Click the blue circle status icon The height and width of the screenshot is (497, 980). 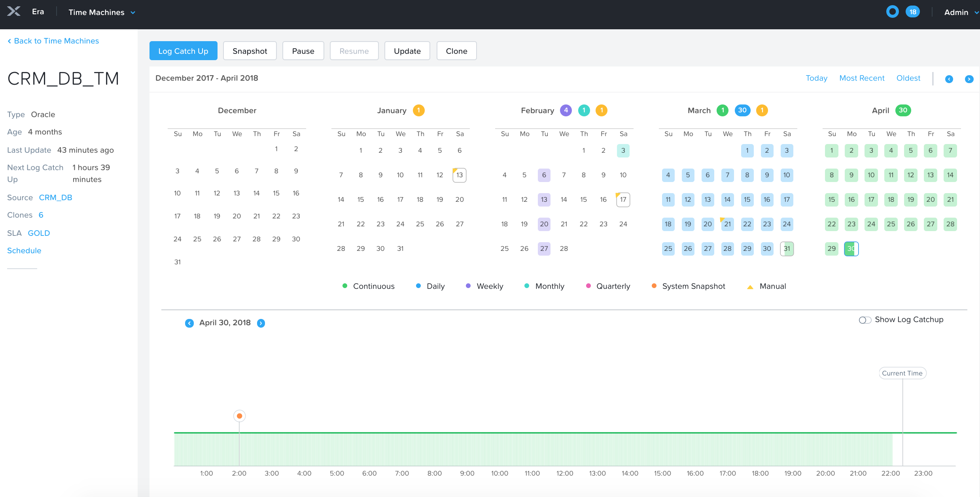coord(892,12)
